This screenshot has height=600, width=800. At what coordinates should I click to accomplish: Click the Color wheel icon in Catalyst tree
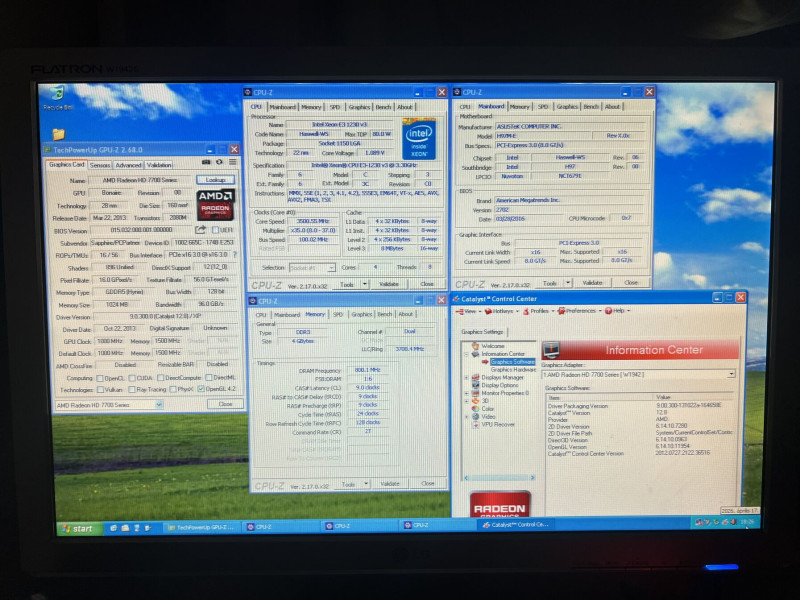(475, 409)
